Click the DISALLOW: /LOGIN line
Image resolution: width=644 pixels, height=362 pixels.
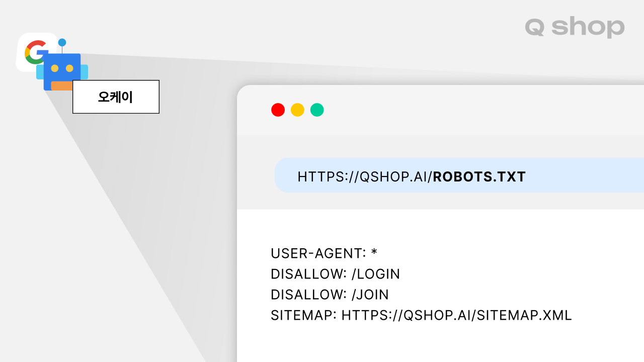[336, 274]
